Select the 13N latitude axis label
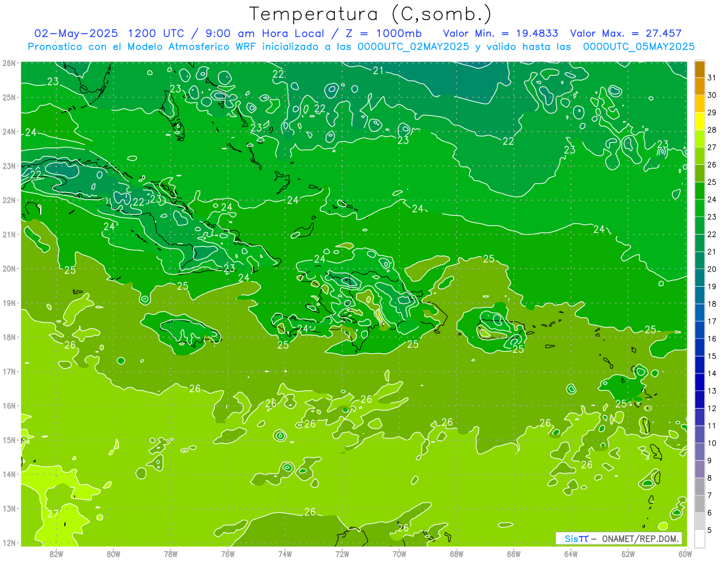 click(8, 508)
